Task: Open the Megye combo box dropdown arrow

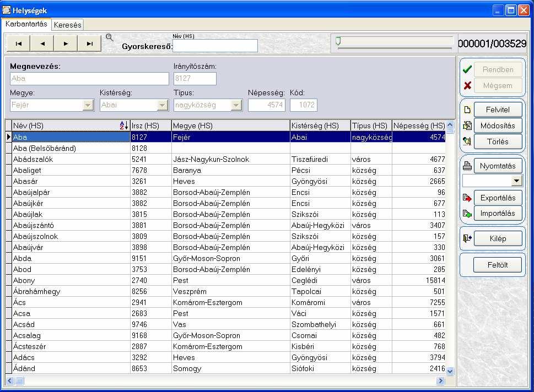Action: click(x=88, y=105)
